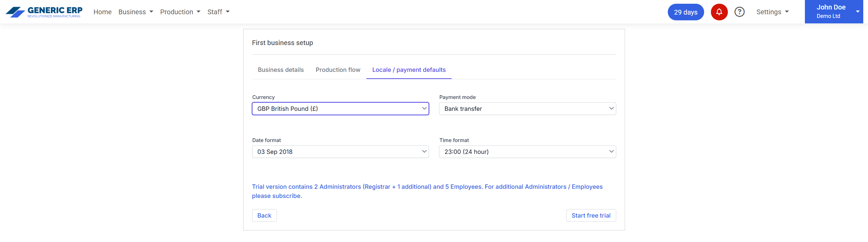Expand the Business menu
Viewport: 868px width, 242px height.
tap(136, 12)
